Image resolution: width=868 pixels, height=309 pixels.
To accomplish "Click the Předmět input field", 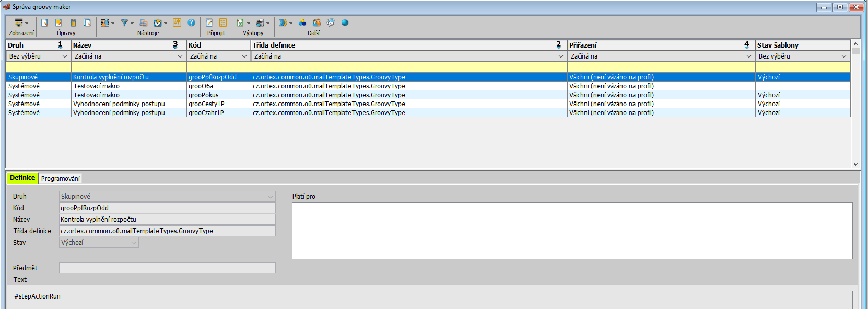I will [x=167, y=268].
